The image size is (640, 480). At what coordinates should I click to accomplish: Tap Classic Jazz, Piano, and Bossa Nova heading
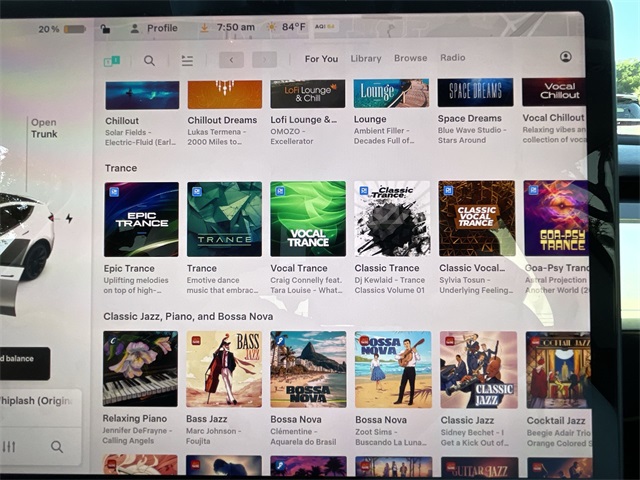click(x=188, y=316)
